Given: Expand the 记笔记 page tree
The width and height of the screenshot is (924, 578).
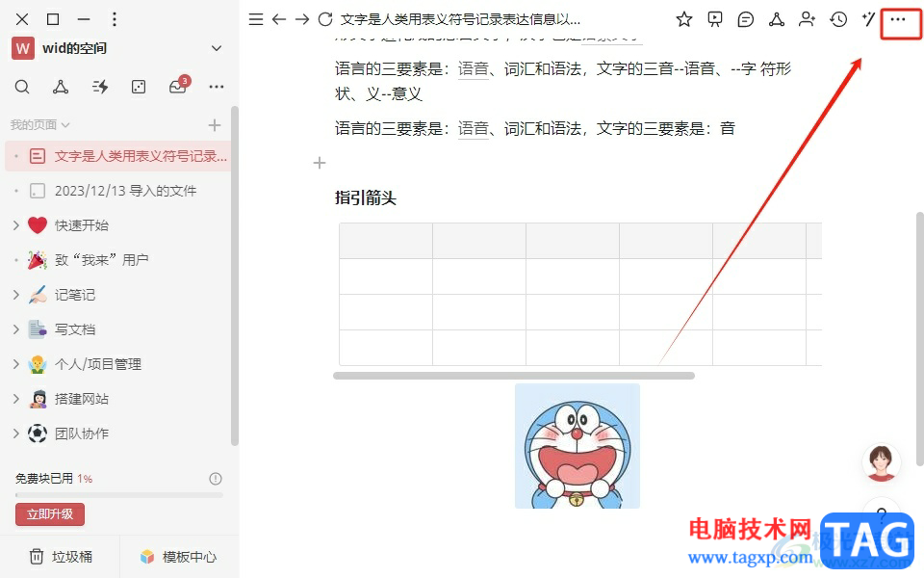Looking at the screenshot, I should [16, 295].
